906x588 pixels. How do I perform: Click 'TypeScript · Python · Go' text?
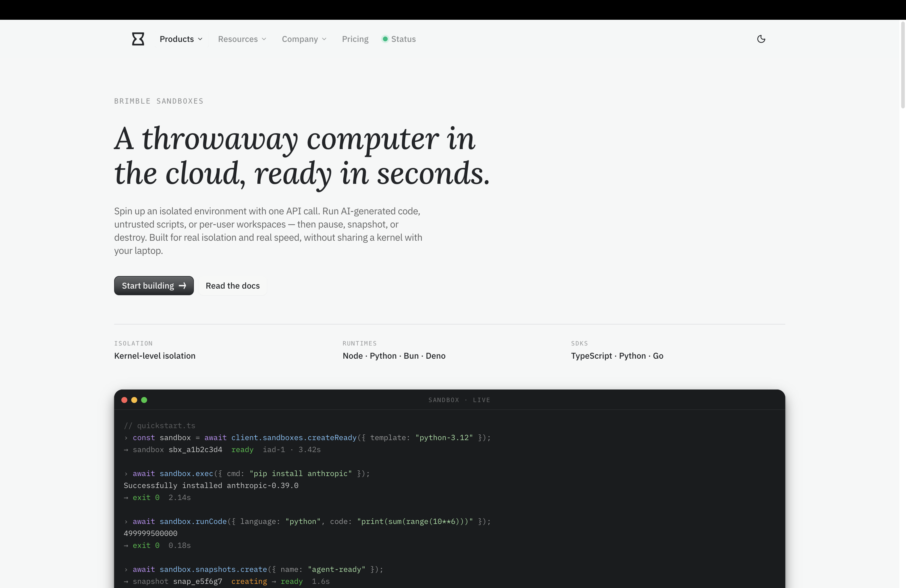617,356
